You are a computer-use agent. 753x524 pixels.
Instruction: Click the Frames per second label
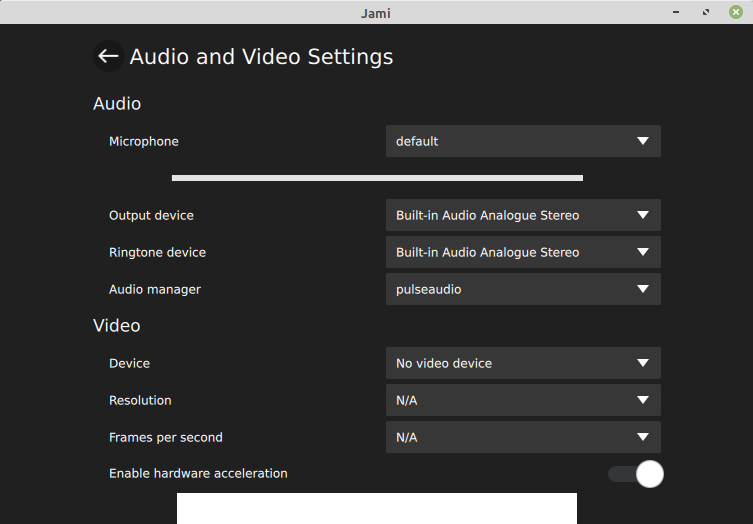coord(166,438)
